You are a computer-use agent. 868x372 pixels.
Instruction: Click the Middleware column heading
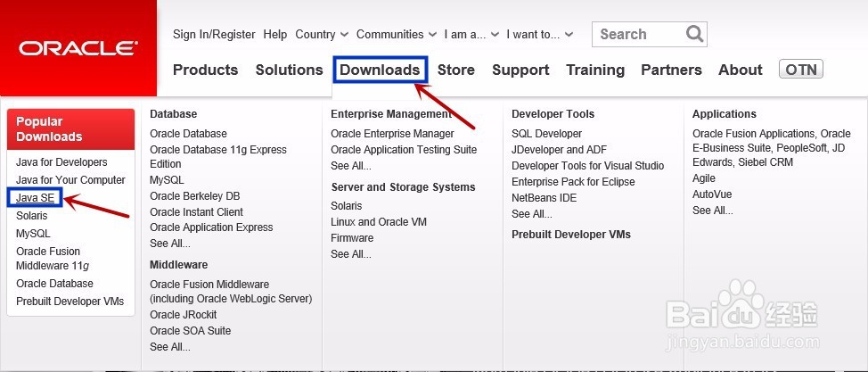[179, 265]
